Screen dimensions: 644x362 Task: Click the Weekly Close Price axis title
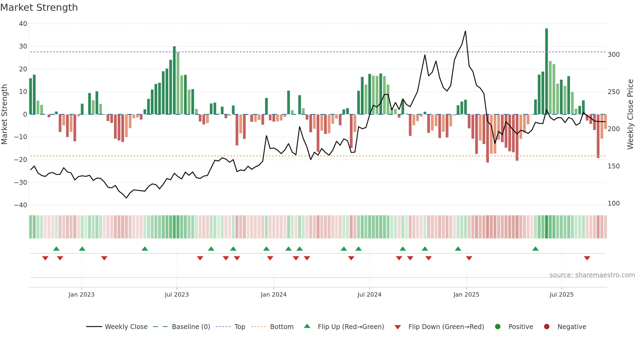tap(630, 114)
